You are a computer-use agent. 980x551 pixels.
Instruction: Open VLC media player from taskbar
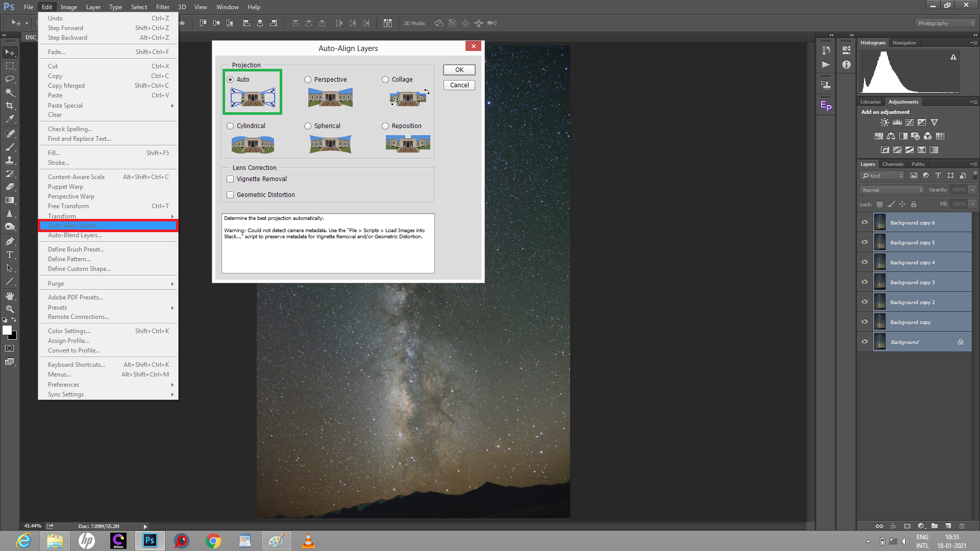click(x=308, y=541)
